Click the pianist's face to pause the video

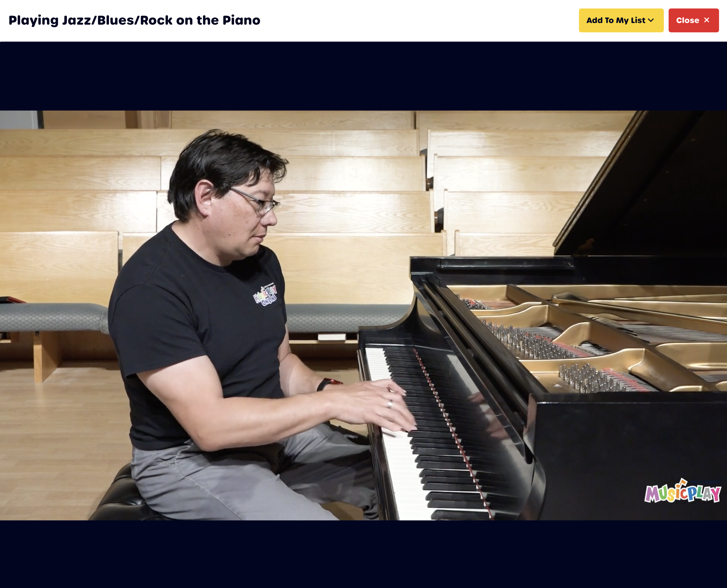pos(244,217)
